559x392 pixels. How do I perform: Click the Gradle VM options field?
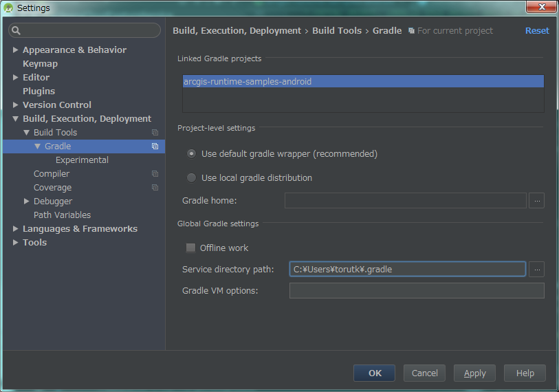pyautogui.click(x=416, y=291)
